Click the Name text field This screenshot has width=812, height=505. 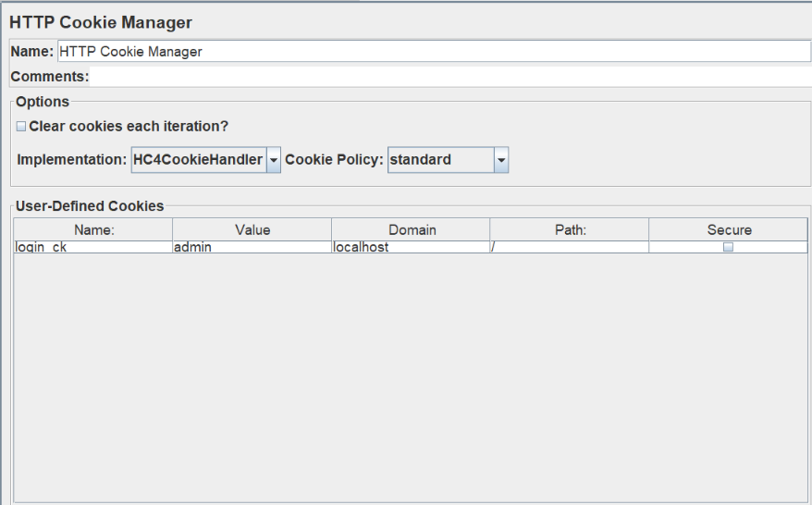point(433,52)
